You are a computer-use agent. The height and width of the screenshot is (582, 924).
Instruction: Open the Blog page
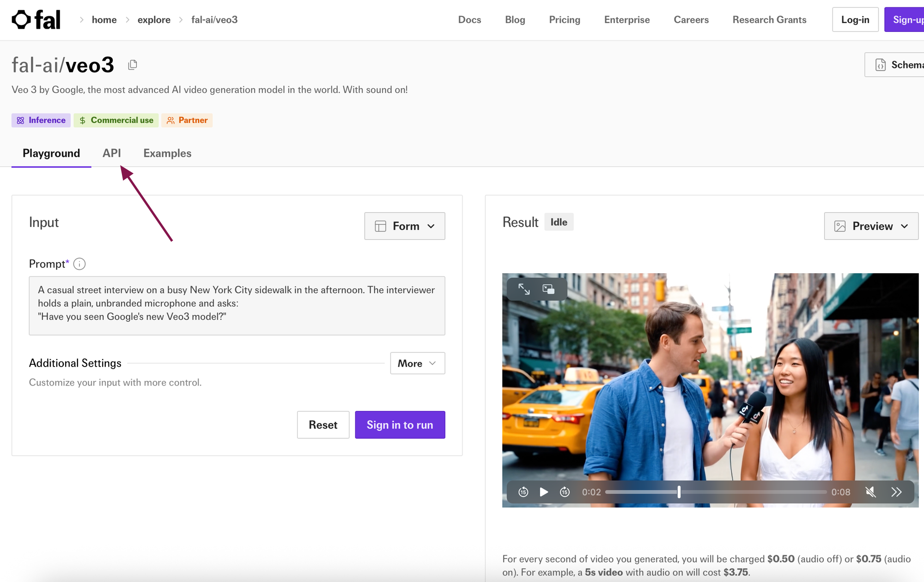pos(515,20)
